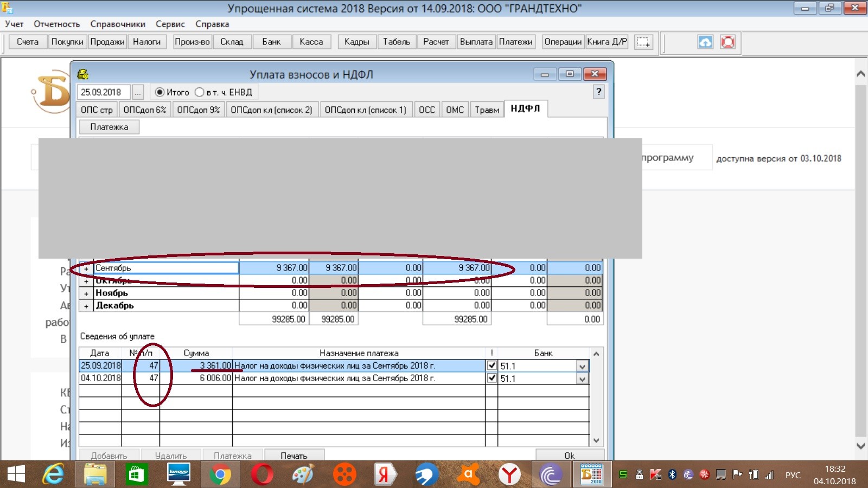Open bank dropdown for the 04.10.2018 payment

pos(582,379)
